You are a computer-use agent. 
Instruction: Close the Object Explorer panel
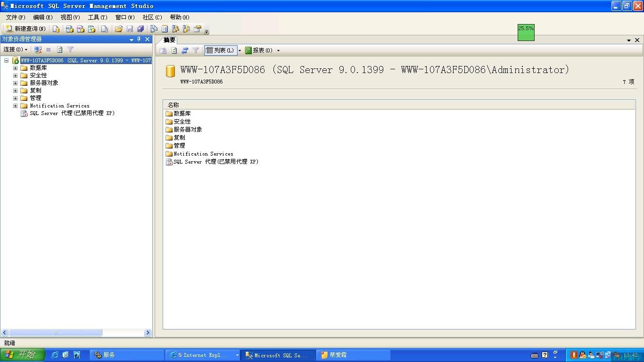147,40
